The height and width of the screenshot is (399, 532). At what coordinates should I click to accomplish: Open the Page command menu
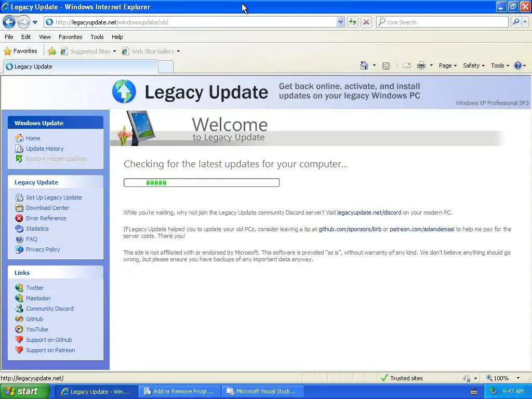[x=447, y=65]
